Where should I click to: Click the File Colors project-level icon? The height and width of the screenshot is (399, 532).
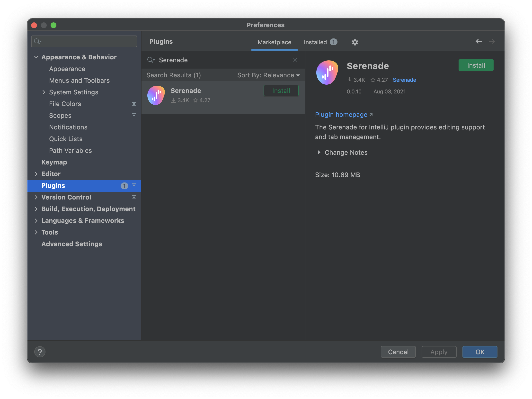point(134,104)
